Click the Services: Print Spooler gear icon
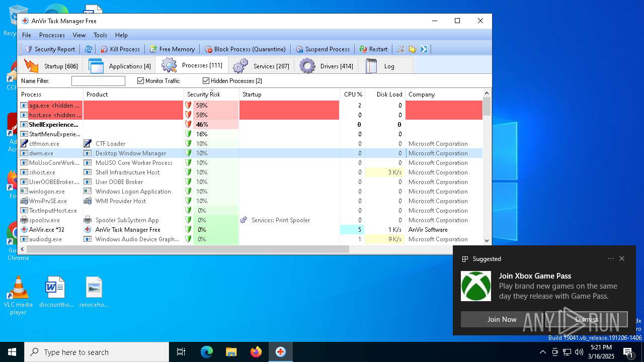This screenshot has height=362, width=644. [x=244, y=220]
